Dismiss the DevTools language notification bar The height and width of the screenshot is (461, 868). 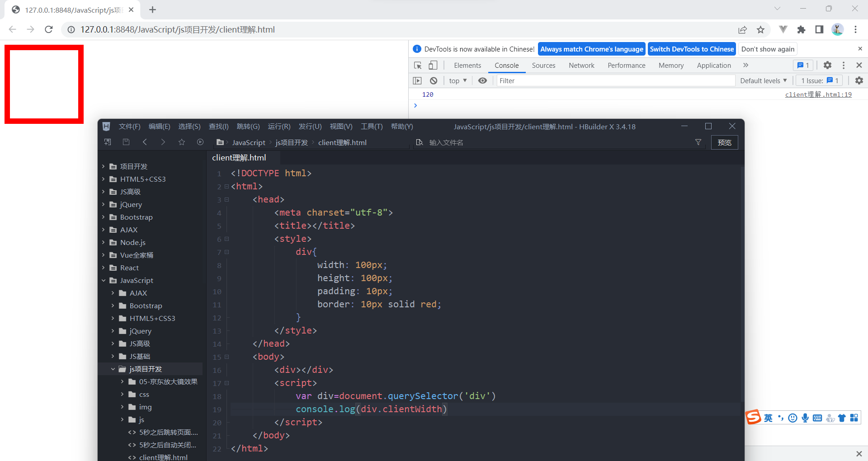pos(860,49)
